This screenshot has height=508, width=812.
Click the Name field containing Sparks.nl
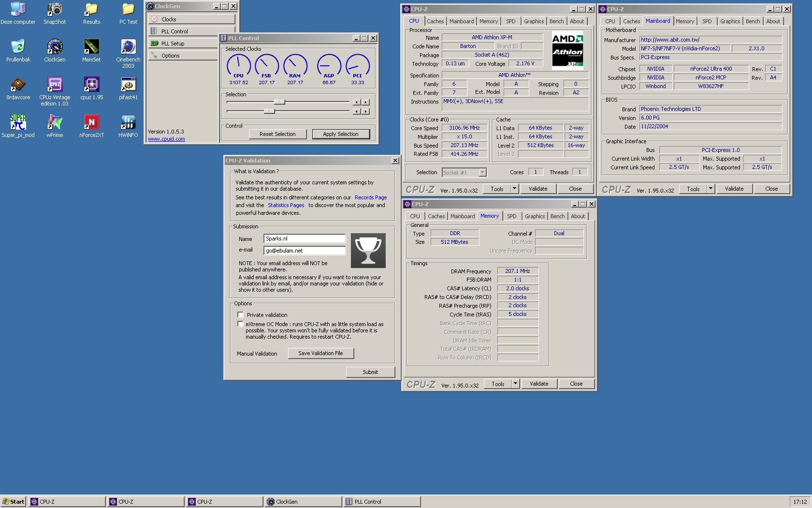[304, 239]
